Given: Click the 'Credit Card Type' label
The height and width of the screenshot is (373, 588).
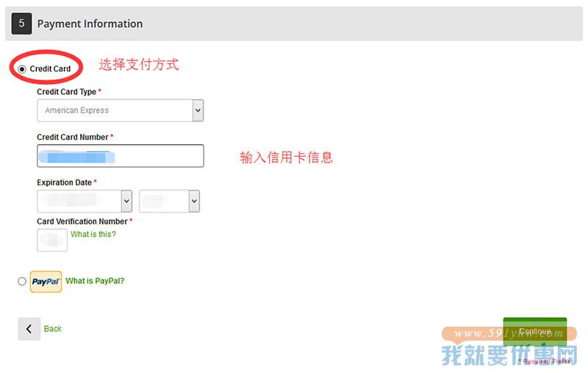Looking at the screenshot, I should (x=66, y=91).
